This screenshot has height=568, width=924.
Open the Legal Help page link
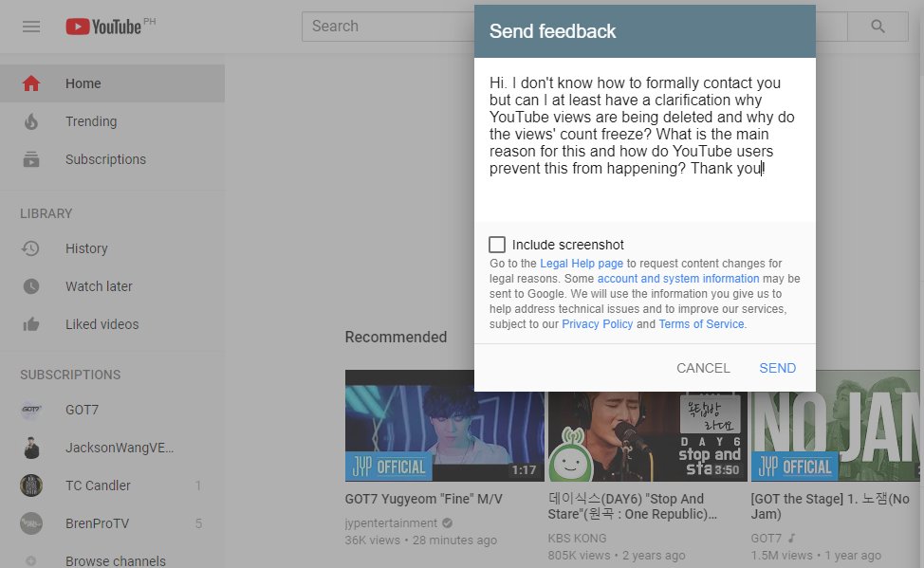tap(581, 264)
